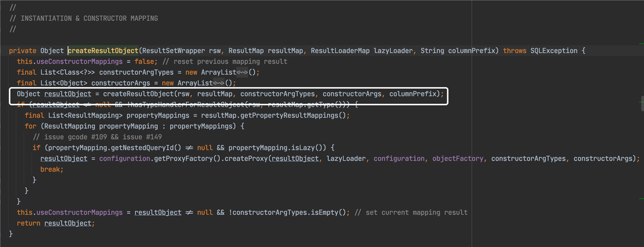Expand folded diamond on constructorArgTypes ArrayList line
The width and height of the screenshot is (644, 247).
243,72
